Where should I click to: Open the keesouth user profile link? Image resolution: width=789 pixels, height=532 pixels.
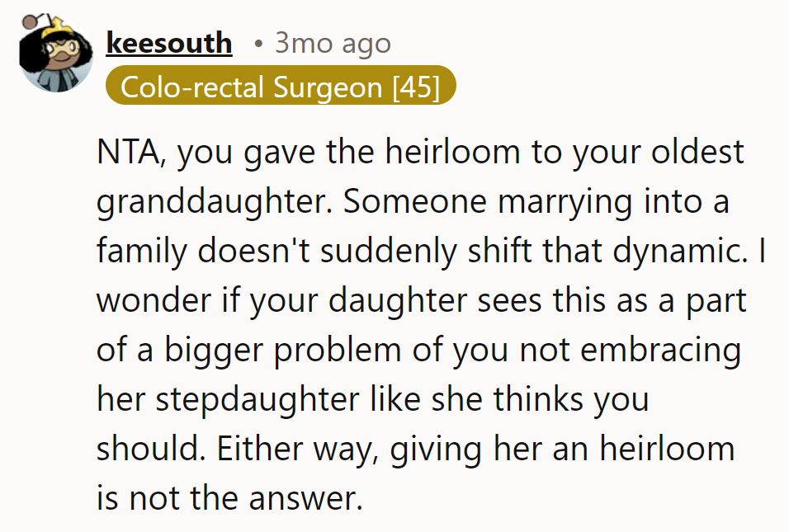[x=169, y=43]
